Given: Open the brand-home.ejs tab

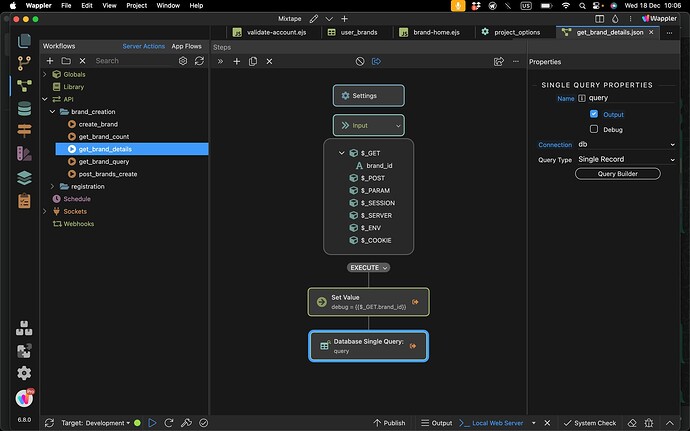Looking at the screenshot, I should [429, 32].
